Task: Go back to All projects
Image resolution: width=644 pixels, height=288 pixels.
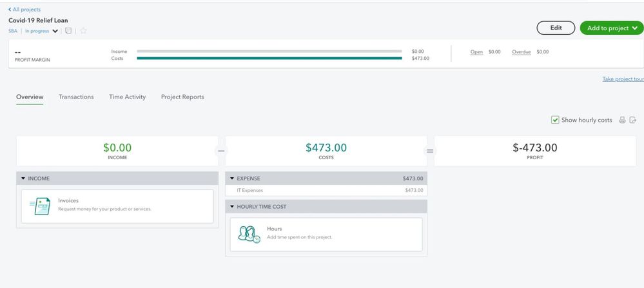Action: click(x=24, y=10)
